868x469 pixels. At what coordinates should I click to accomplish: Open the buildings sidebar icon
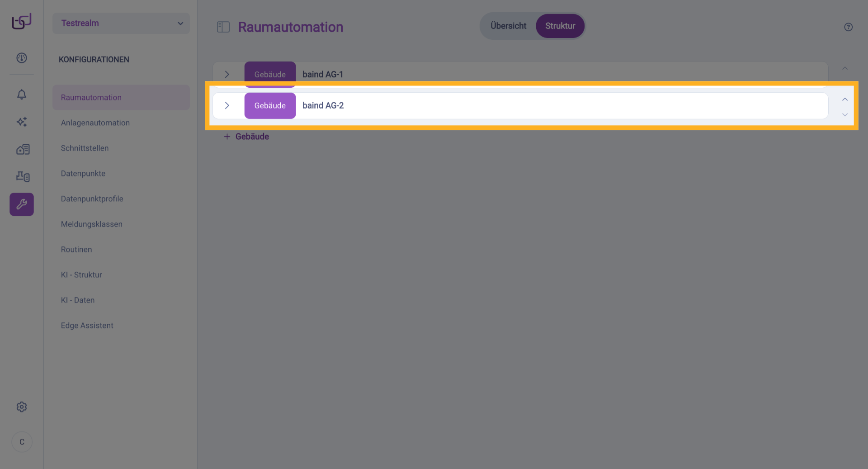click(x=23, y=149)
